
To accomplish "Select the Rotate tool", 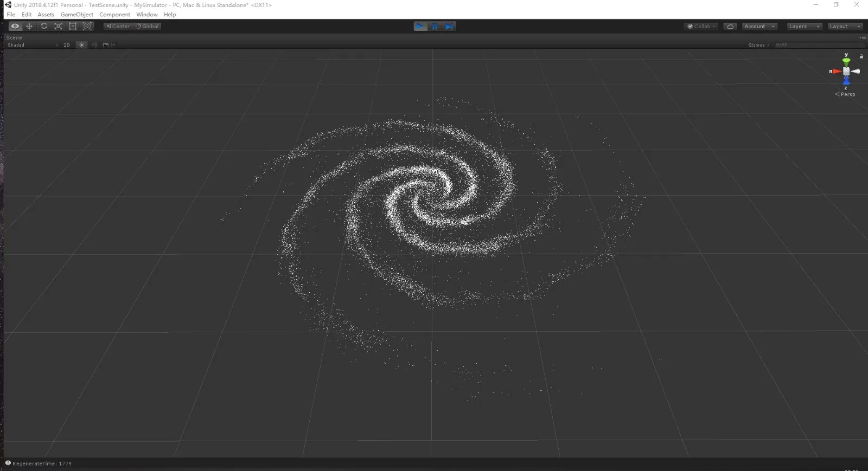I will (x=44, y=26).
